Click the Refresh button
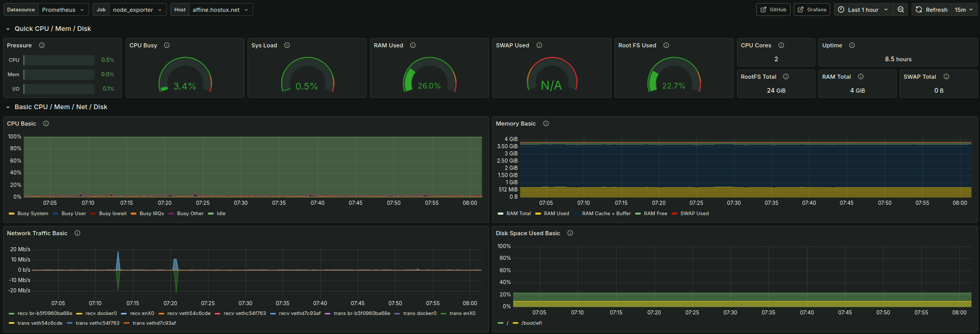Screen dimensions: 980x334 point(931,10)
